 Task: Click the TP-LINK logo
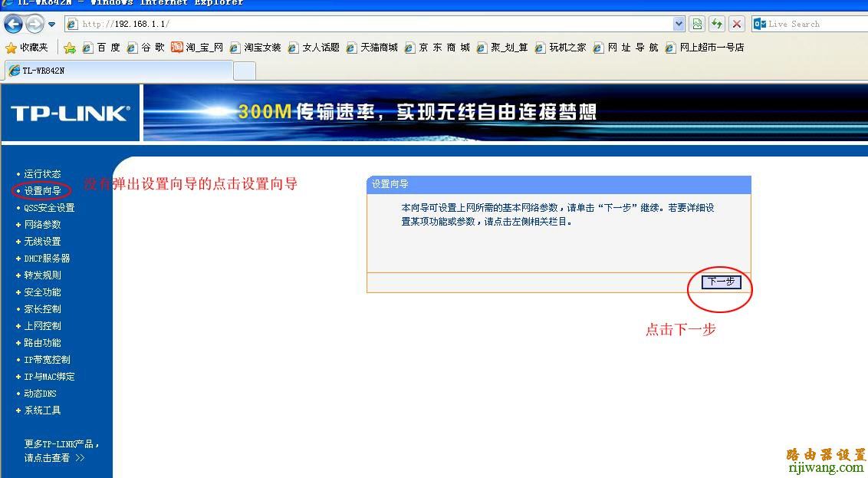click(x=71, y=113)
